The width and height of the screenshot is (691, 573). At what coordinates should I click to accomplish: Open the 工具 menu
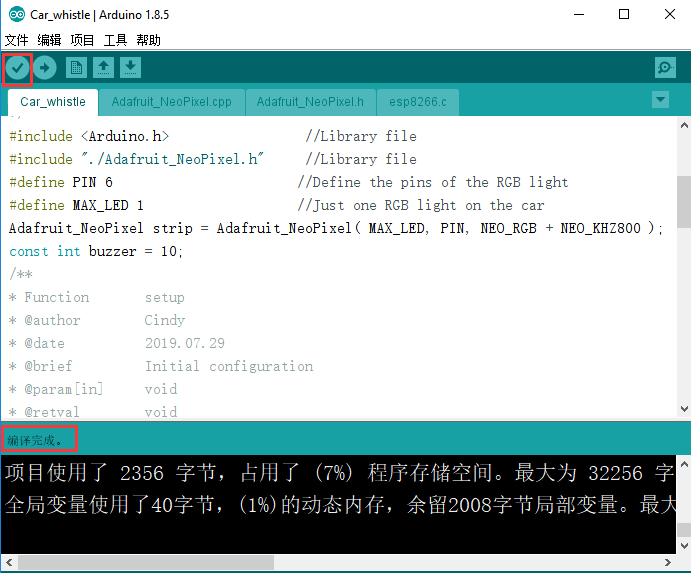pos(115,40)
